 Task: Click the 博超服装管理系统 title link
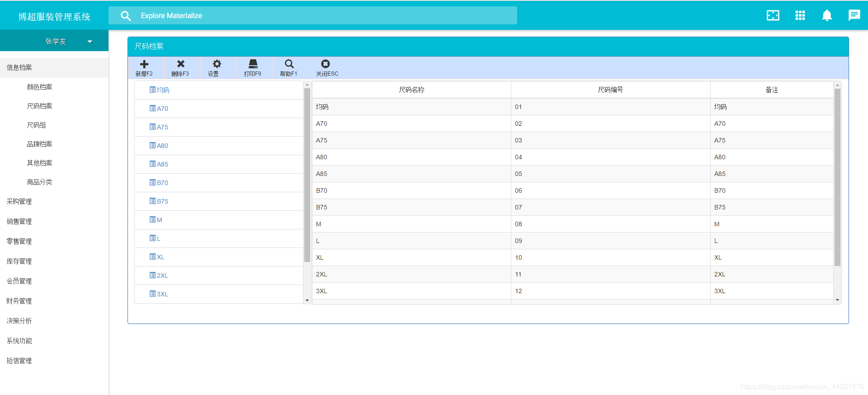(54, 17)
